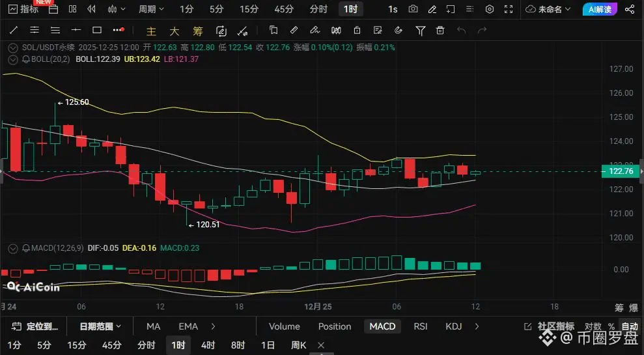Click the AI解读 button
Screen dimensions: 644x355
coord(600,9)
